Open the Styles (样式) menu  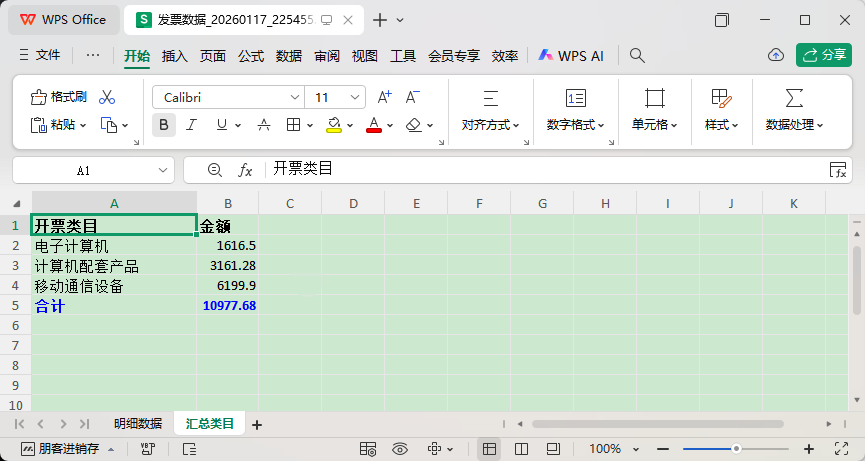pyautogui.click(x=722, y=111)
